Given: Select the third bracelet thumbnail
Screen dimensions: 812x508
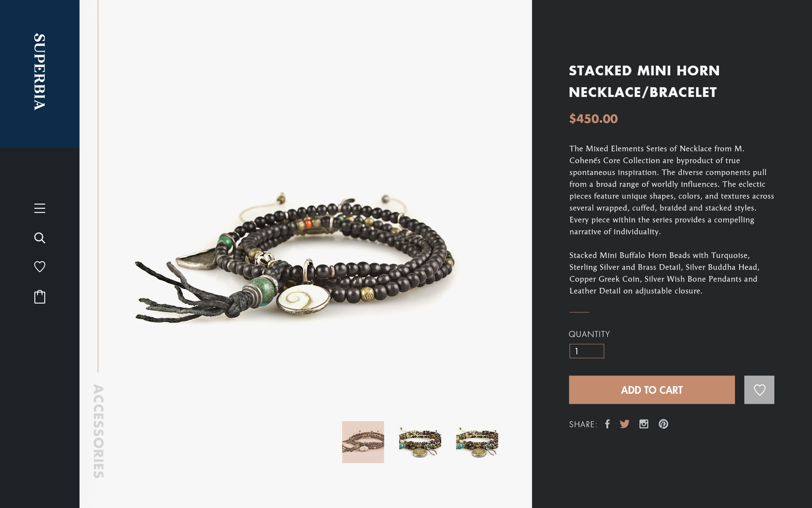Looking at the screenshot, I should pyautogui.click(x=477, y=442).
